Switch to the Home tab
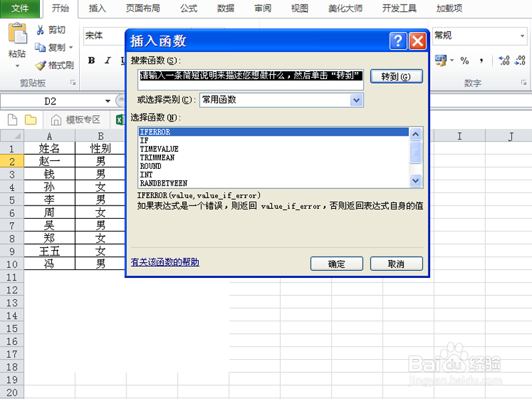This screenshot has width=532, height=399. (x=61, y=9)
